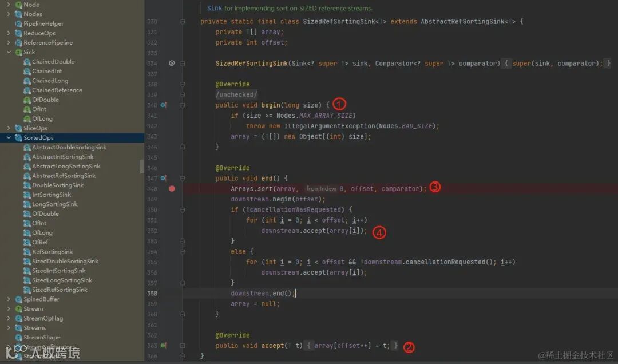Click Arrays.sort call on line 348
Image resolution: width=618 pixels, height=364 pixels.
tap(252, 189)
